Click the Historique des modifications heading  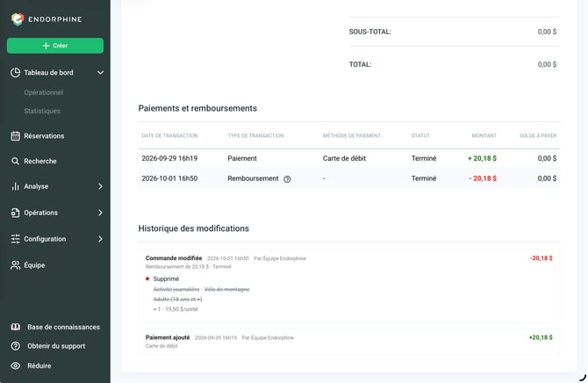point(193,228)
